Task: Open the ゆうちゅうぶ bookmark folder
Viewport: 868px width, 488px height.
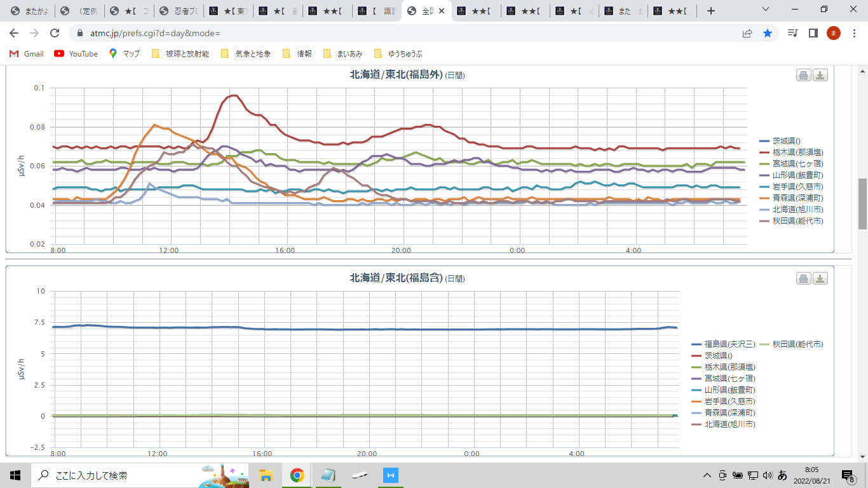Action: pos(398,54)
